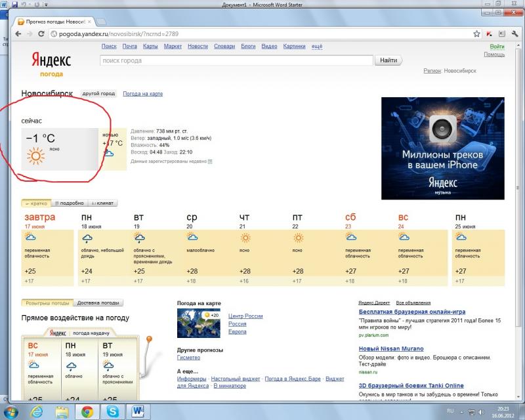Open Почта link in top navigation
525x420 pixels.
[x=129, y=46]
